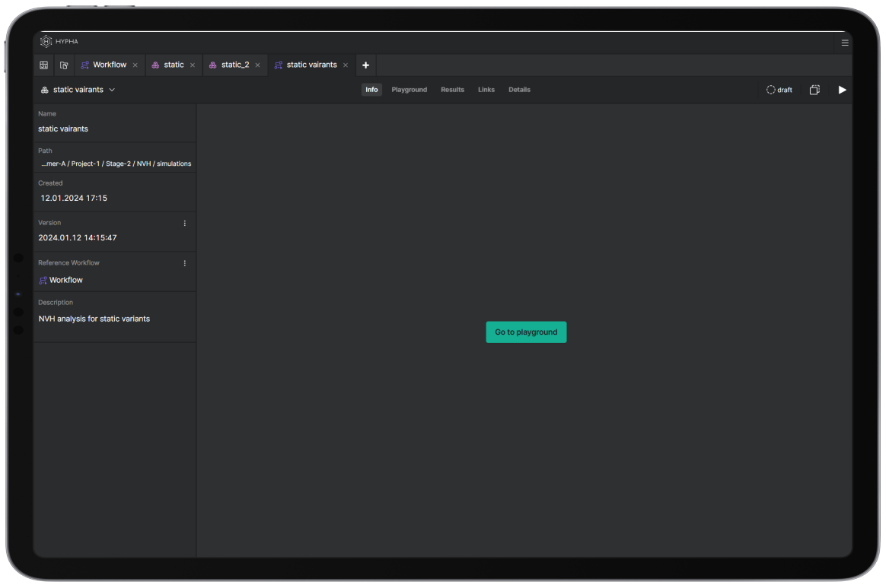
Task: Select the Workflow tab
Action: click(x=109, y=65)
